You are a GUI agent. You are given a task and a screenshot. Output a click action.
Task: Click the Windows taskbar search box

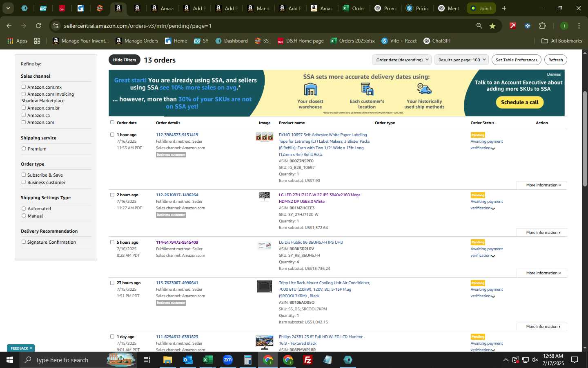click(79, 360)
